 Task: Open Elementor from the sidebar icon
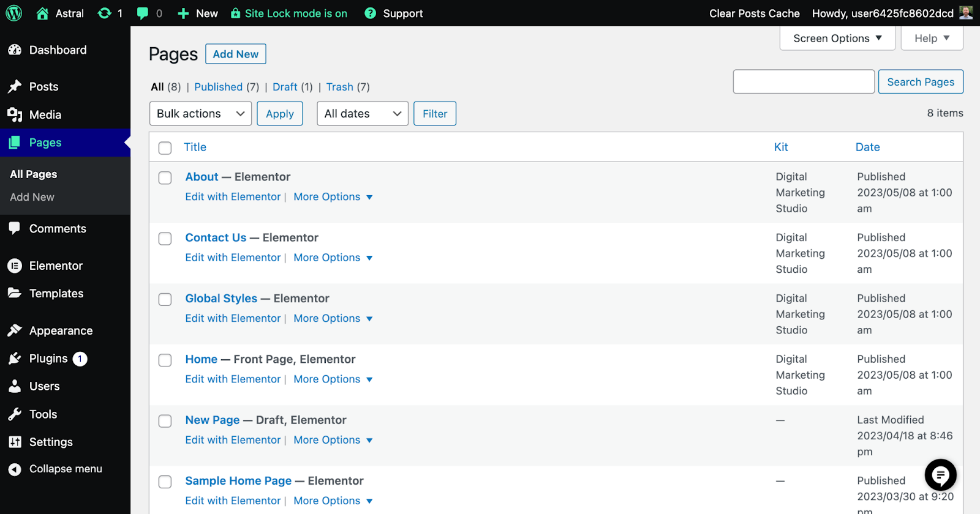coord(15,266)
